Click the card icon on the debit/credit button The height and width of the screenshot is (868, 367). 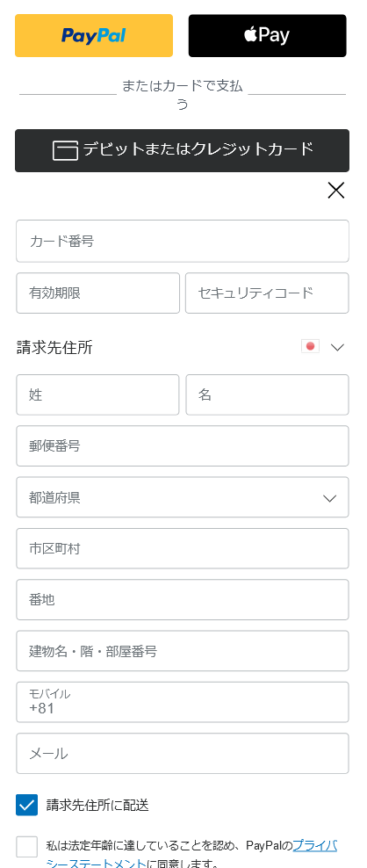pyautogui.click(x=65, y=150)
